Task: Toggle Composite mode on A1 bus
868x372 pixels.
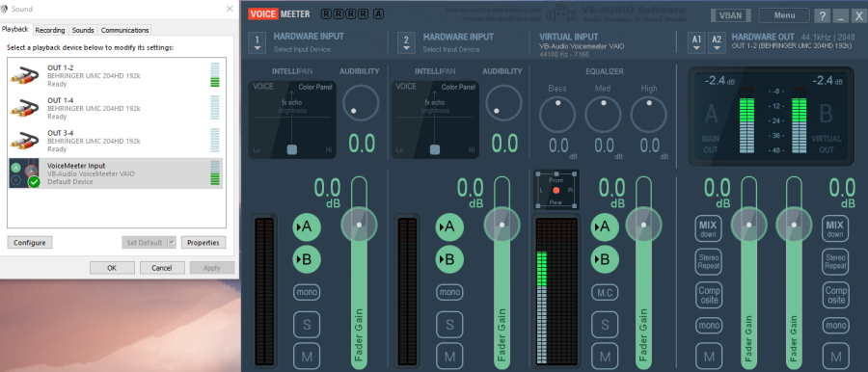Action: (x=709, y=295)
